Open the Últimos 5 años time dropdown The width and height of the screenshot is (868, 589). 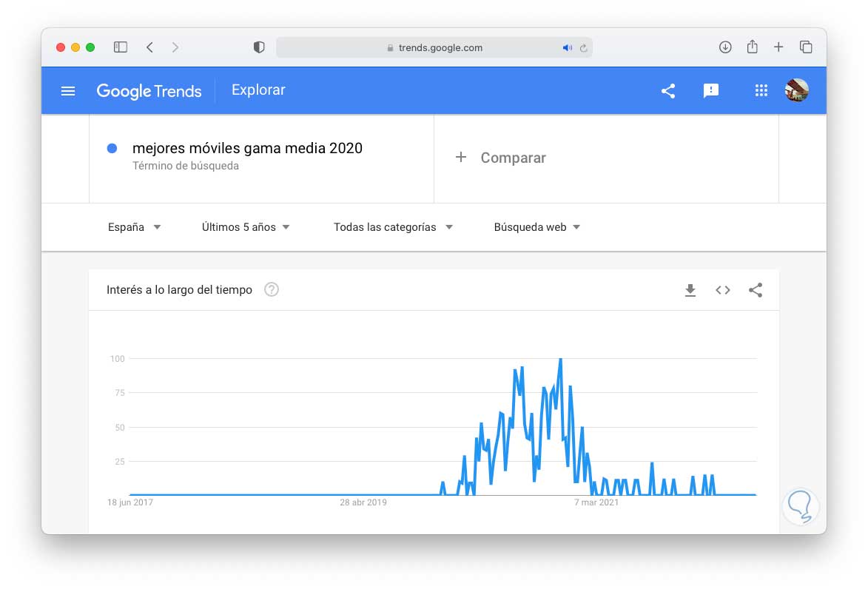tap(246, 227)
